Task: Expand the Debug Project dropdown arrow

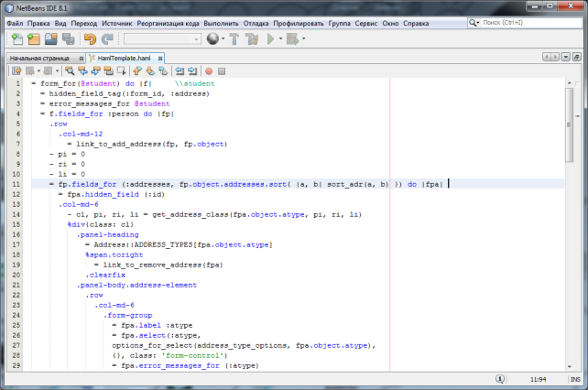Action: click(303, 38)
